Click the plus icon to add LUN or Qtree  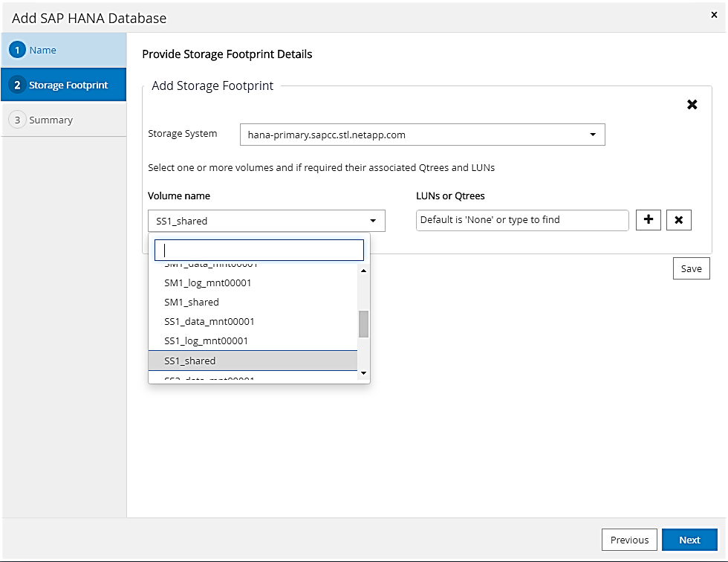[649, 220]
